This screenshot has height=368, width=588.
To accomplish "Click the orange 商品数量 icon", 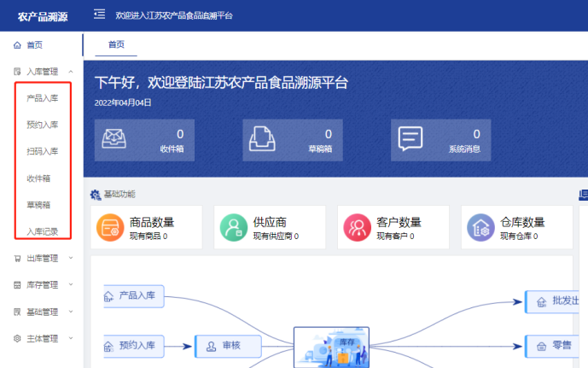I will [110, 227].
